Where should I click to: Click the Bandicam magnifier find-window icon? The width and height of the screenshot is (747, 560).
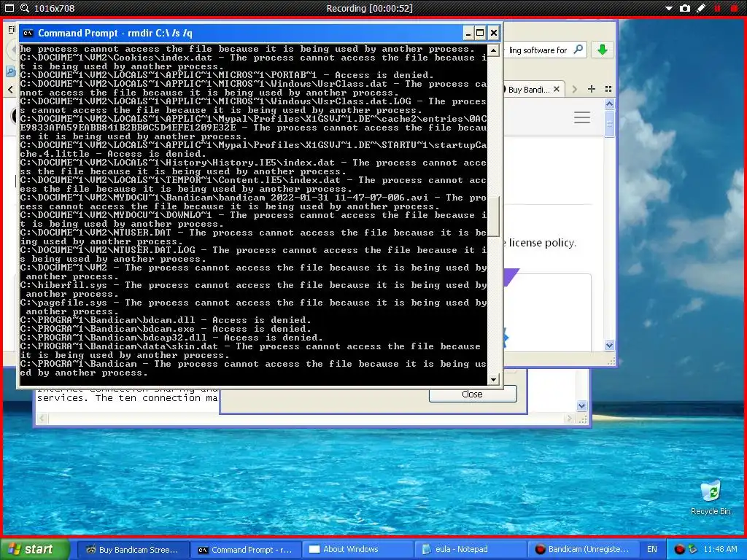[25, 8]
